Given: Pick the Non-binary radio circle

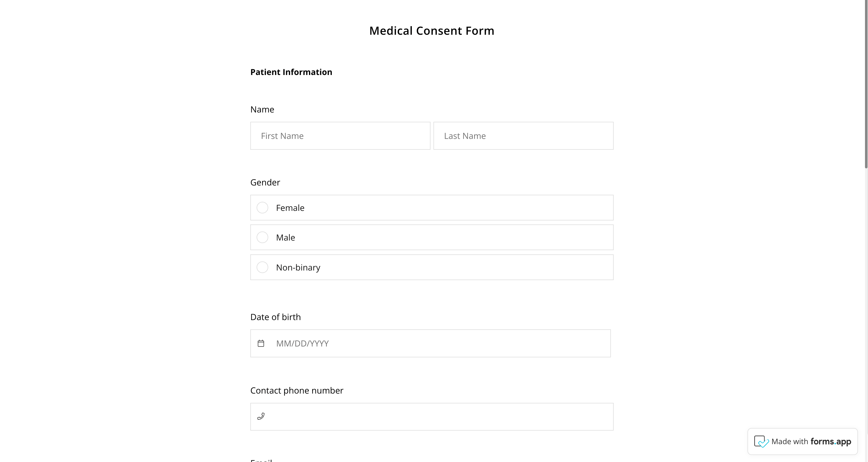Looking at the screenshot, I should 262,267.
